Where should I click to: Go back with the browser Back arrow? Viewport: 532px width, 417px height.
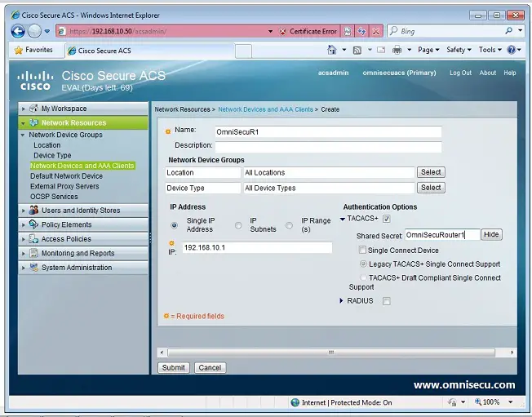click(18, 32)
